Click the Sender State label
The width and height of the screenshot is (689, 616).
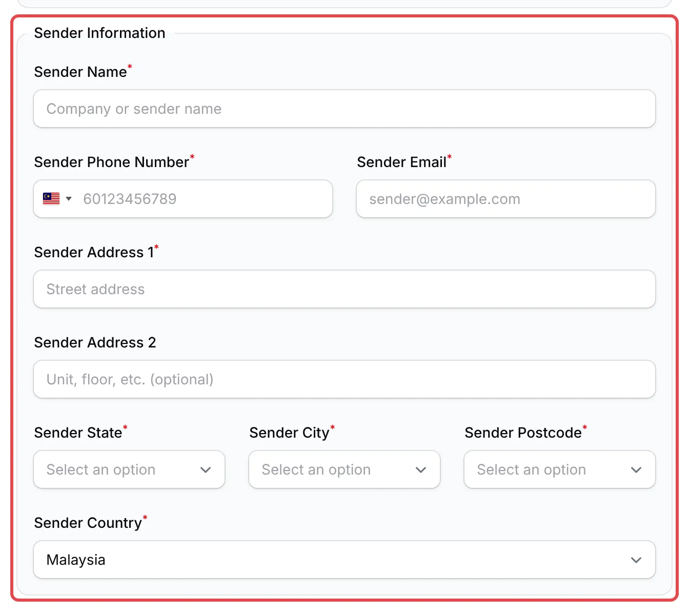[78, 433]
